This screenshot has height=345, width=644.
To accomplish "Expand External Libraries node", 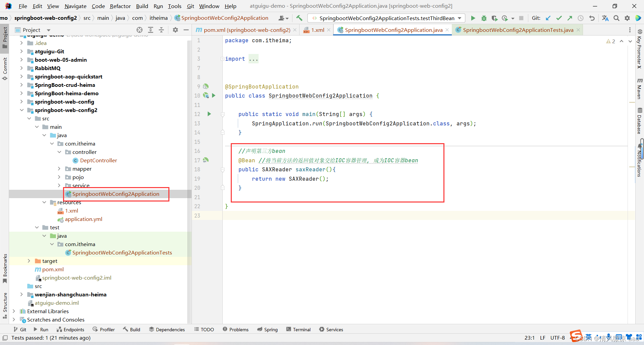I will pyautogui.click(x=14, y=311).
